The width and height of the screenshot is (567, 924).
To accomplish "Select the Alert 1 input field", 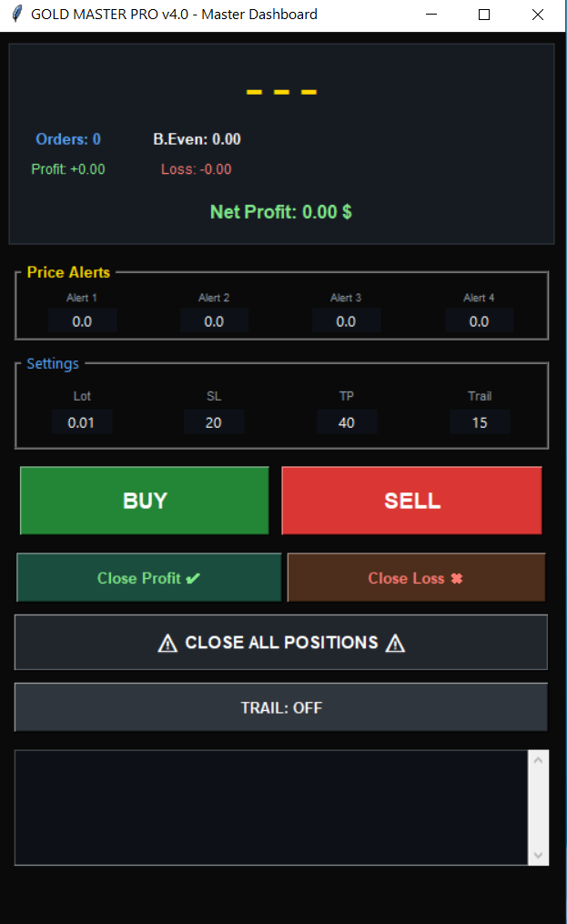I will coord(82,320).
